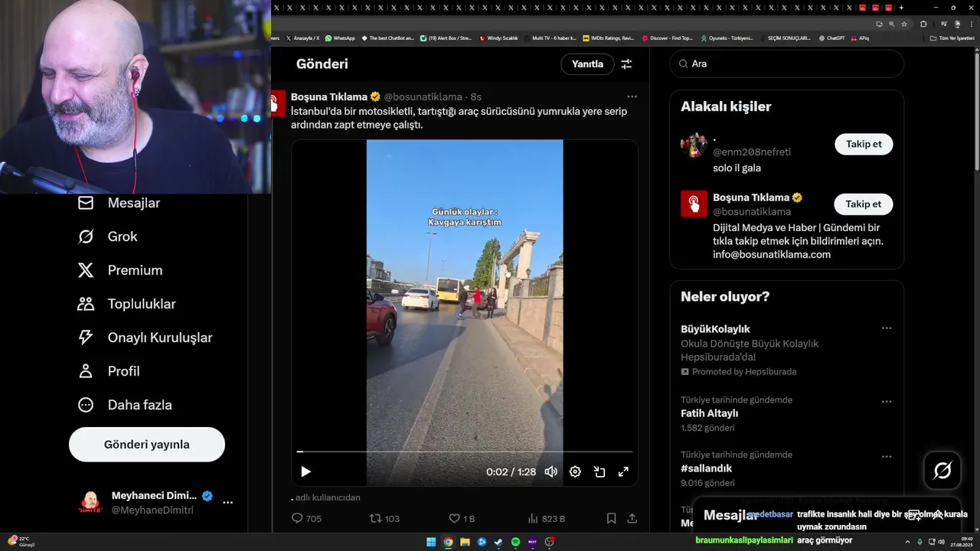
Task: Open File Explorer from the taskbar
Action: (465, 542)
